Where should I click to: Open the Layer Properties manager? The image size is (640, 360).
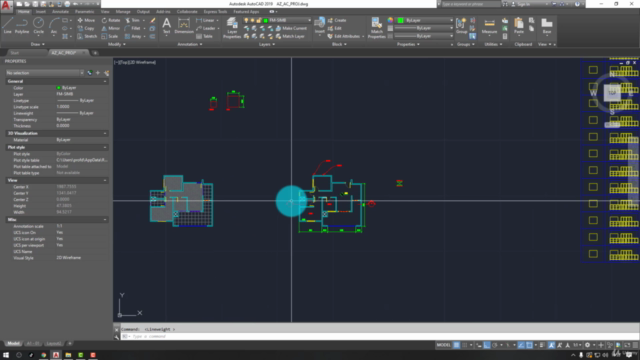(x=232, y=28)
